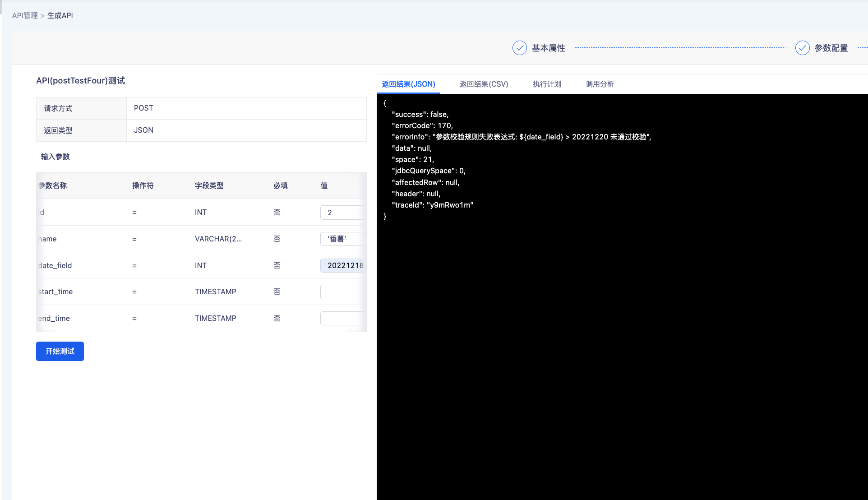The height and width of the screenshot is (500, 868).
Task: Click the 参数配置 step label
Action: point(831,48)
